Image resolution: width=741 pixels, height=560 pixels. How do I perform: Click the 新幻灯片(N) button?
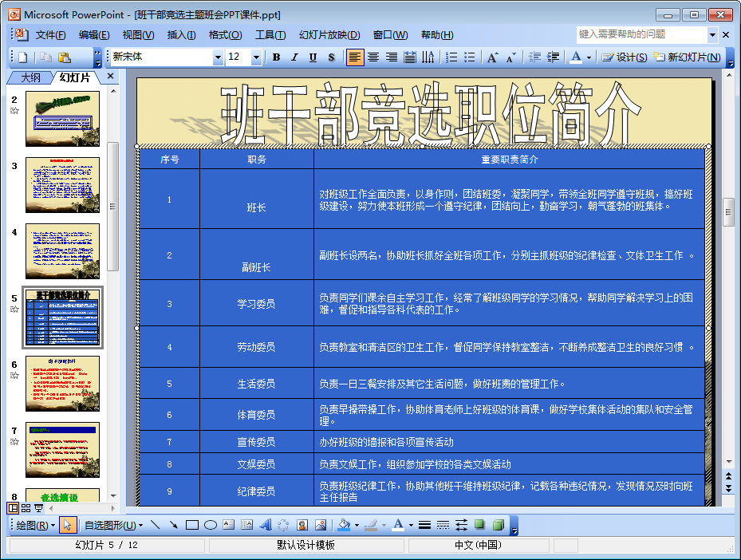687,57
